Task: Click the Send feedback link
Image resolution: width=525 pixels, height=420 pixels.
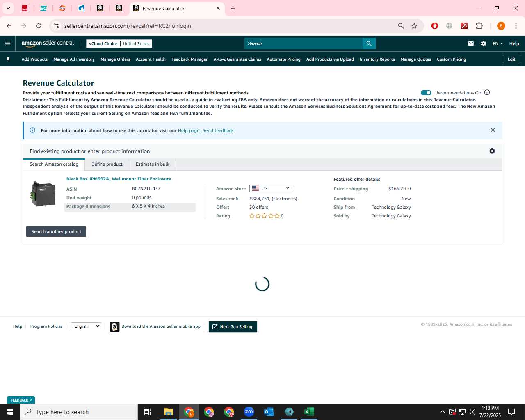Action: point(218,130)
